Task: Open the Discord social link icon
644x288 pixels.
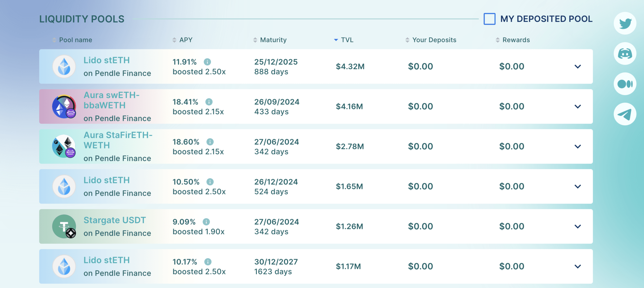Action: point(625,54)
